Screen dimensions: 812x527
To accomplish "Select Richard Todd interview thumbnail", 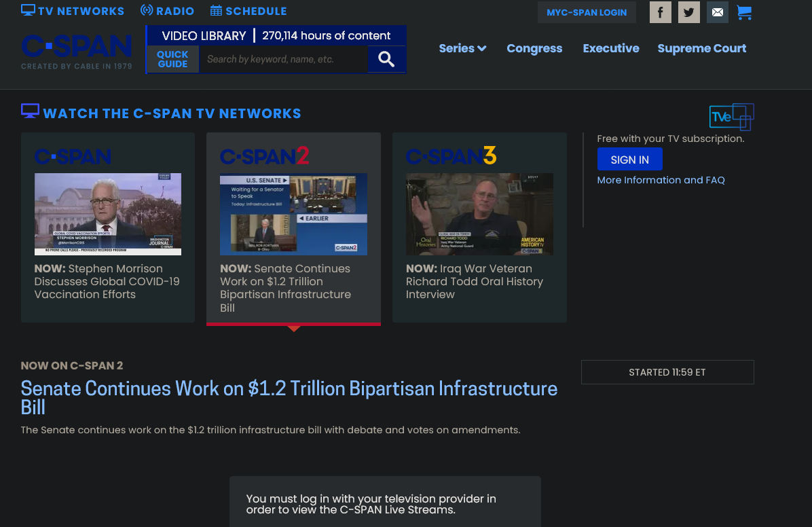I will (x=479, y=214).
